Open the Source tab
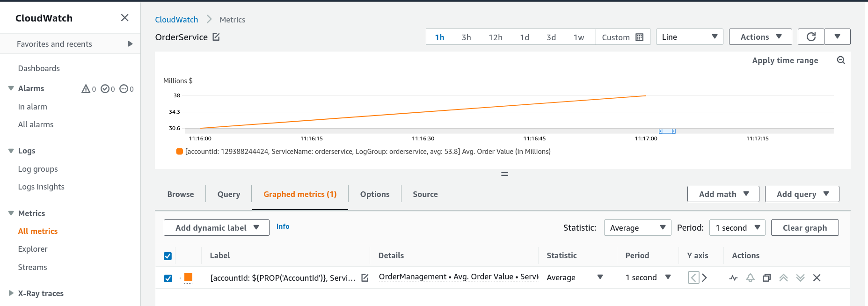Image resolution: width=868 pixels, height=306 pixels. (x=425, y=194)
